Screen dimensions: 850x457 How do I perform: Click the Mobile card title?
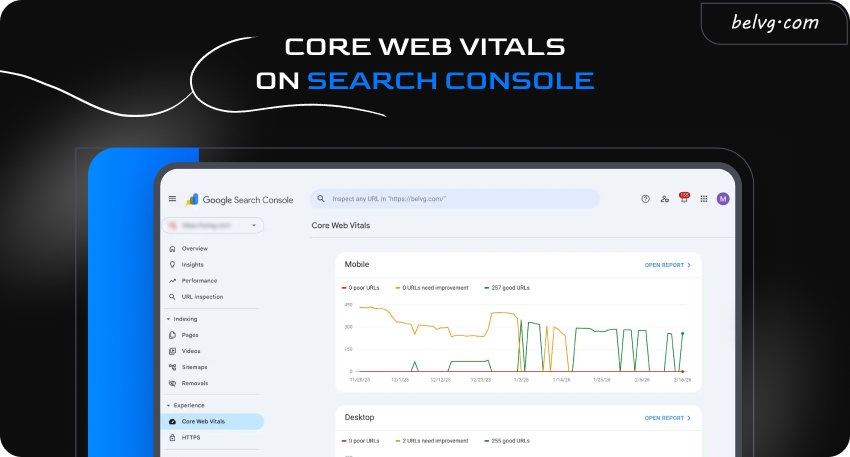pos(357,264)
